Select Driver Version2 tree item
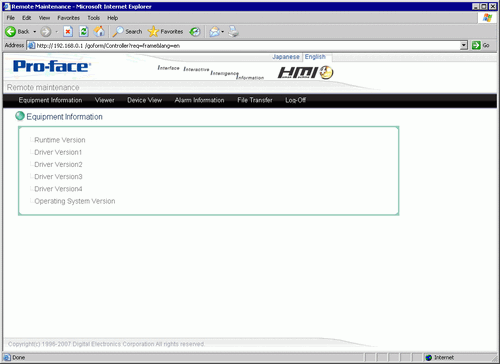The height and width of the screenshot is (364, 500). click(58, 165)
